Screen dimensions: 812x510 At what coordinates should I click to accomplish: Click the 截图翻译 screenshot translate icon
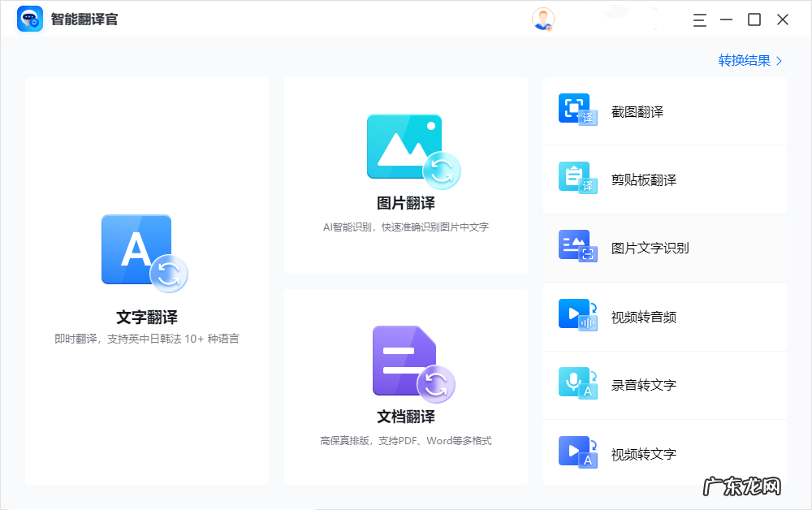[577, 109]
